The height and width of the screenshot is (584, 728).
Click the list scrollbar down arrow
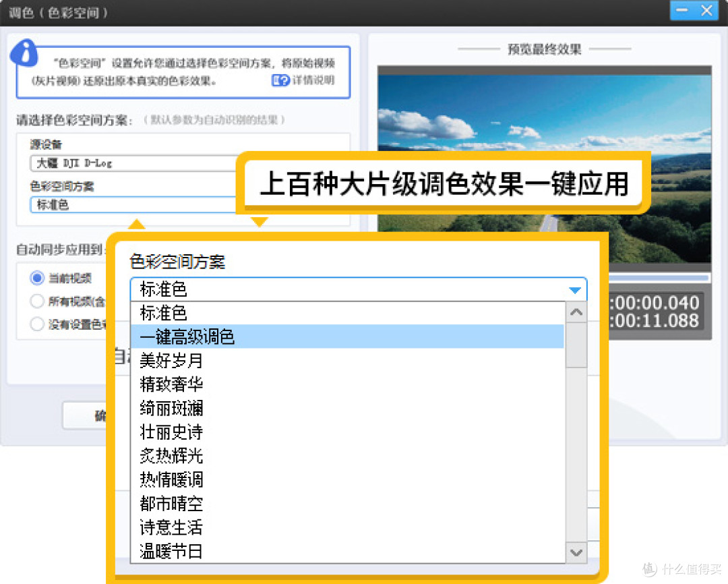tap(576, 553)
